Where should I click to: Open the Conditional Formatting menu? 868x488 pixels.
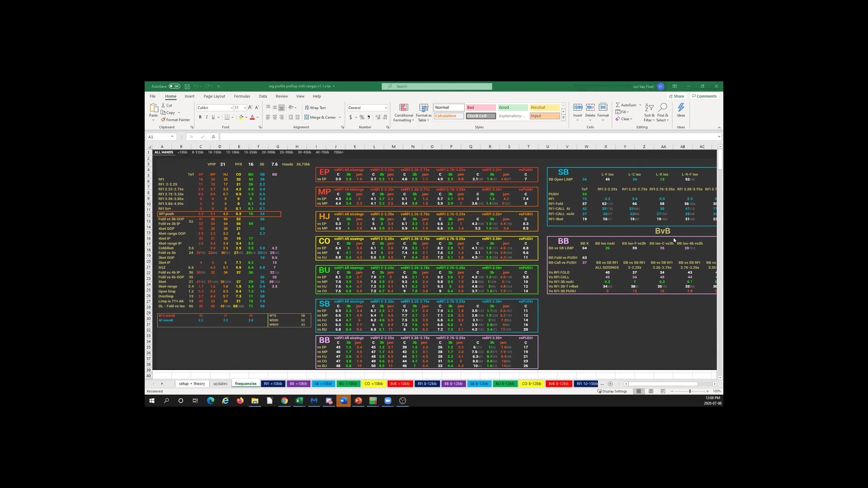tap(403, 113)
